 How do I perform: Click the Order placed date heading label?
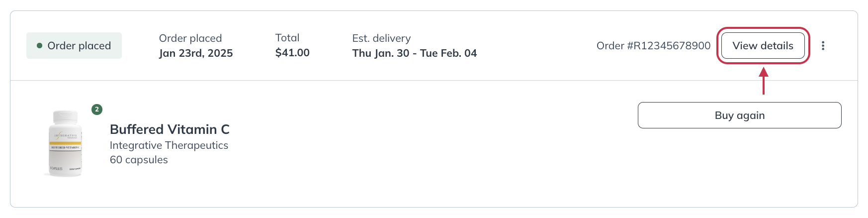click(x=190, y=38)
